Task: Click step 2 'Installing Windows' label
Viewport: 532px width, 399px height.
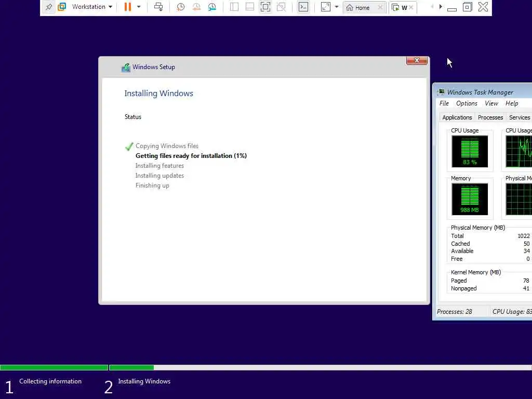Action: [144, 381]
